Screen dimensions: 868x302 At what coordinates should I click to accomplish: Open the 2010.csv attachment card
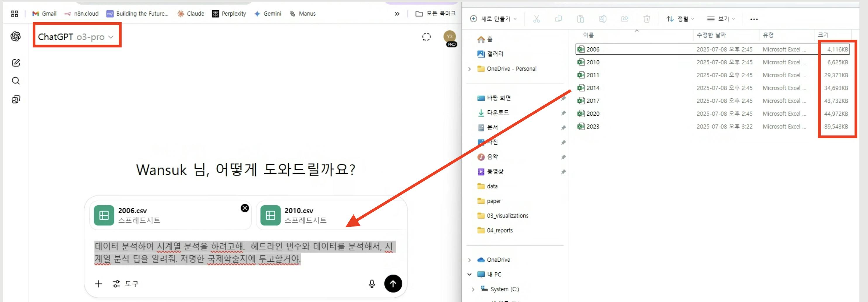point(332,215)
